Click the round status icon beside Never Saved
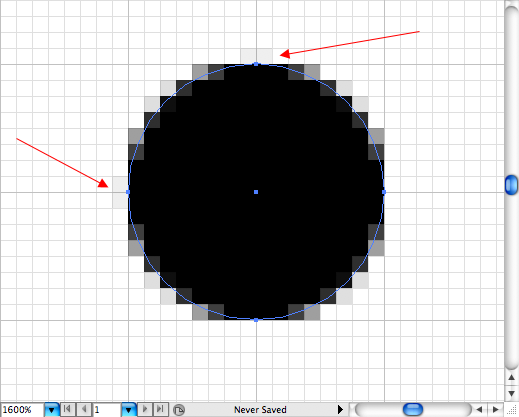The height and width of the screenshot is (417, 519). coord(179,410)
